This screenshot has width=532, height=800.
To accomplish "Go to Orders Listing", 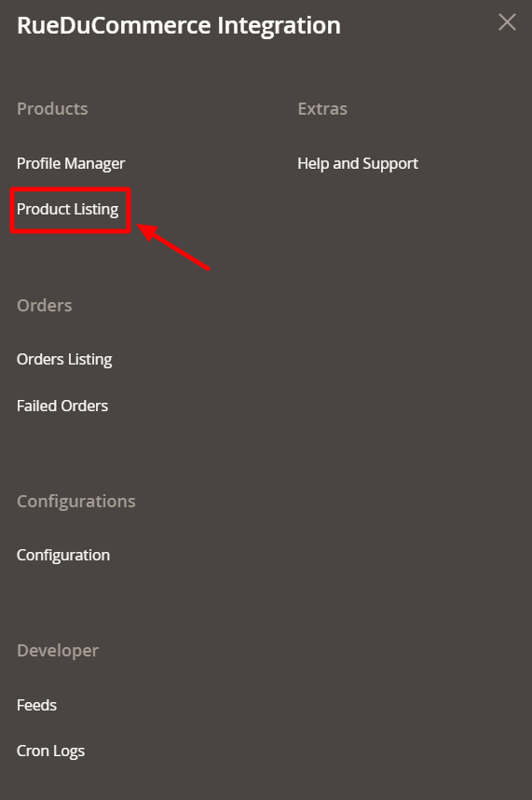I will (x=64, y=360).
